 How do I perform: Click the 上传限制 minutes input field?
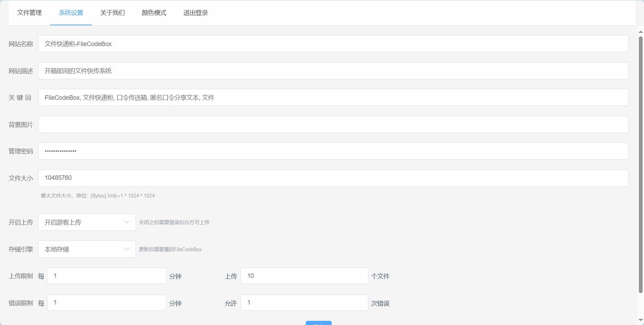[x=107, y=276]
